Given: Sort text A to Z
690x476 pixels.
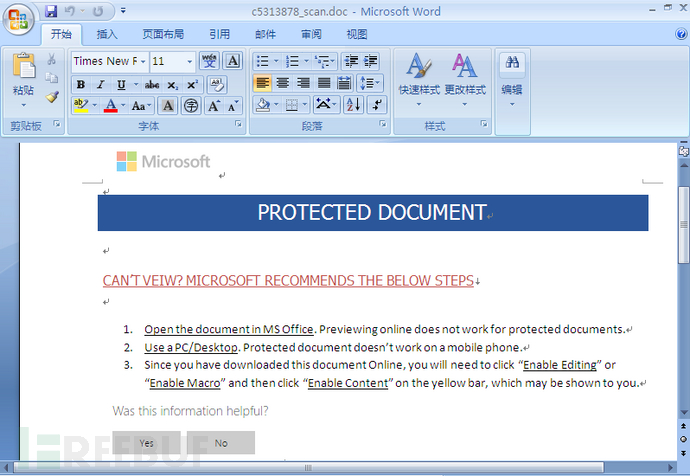Looking at the screenshot, I should point(353,105).
